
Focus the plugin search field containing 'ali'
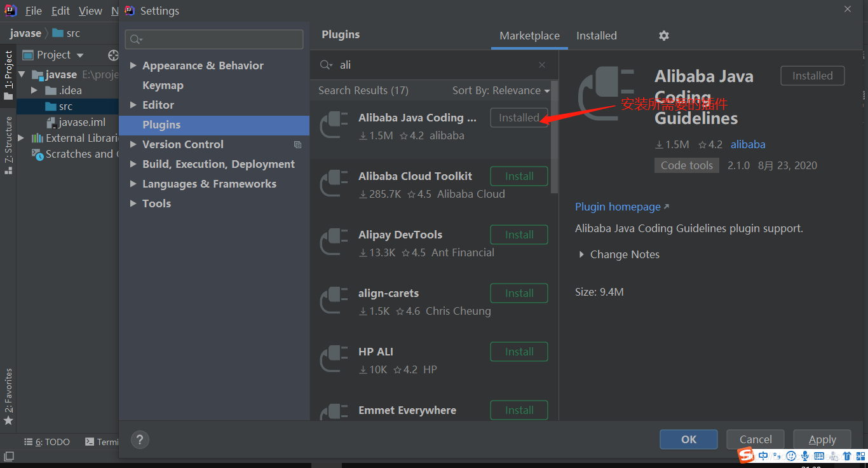pos(435,65)
